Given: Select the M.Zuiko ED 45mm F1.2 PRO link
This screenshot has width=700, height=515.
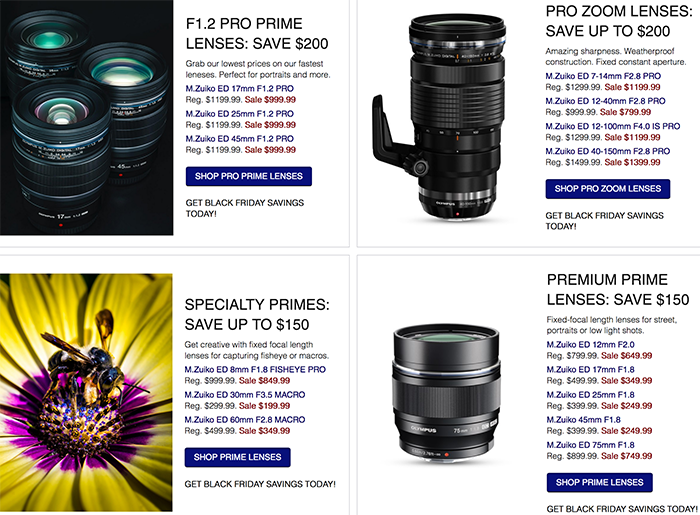Looking at the screenshot, I should 239,138.
